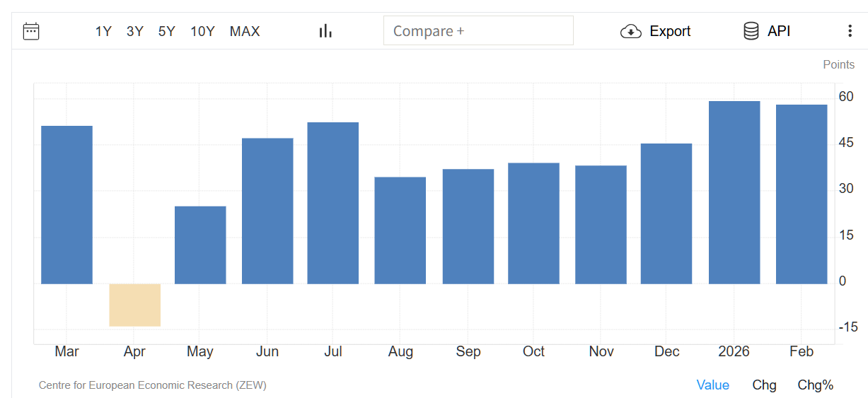
Task: Switch to the 5Y time range
Action: coord(167,31)
